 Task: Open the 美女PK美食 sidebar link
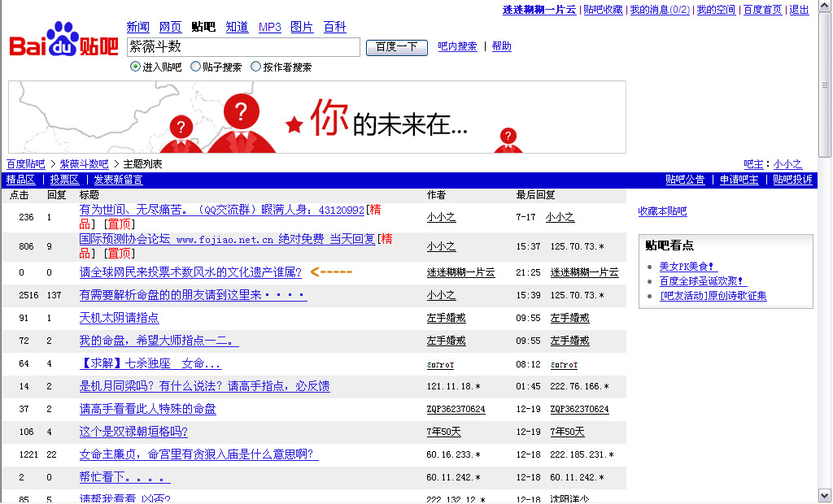coord(688,267)
